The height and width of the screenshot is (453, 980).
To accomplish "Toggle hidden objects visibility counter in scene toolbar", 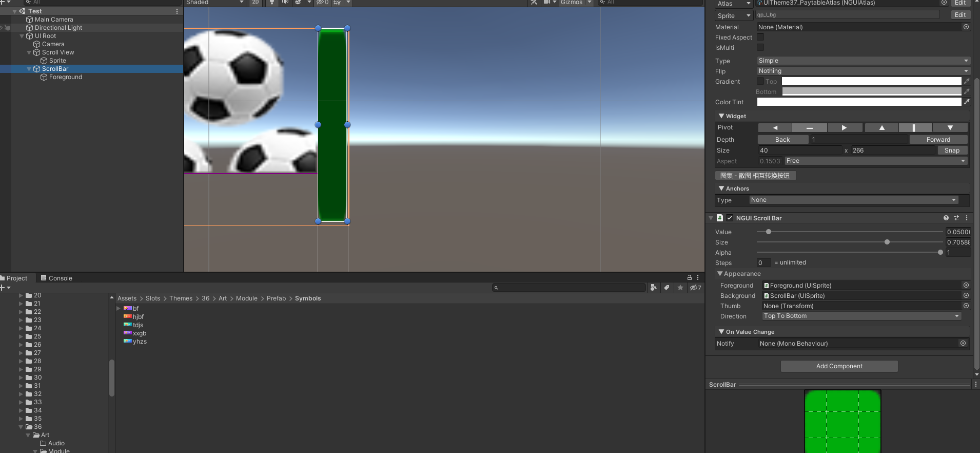I will click(x=323, y=2).
